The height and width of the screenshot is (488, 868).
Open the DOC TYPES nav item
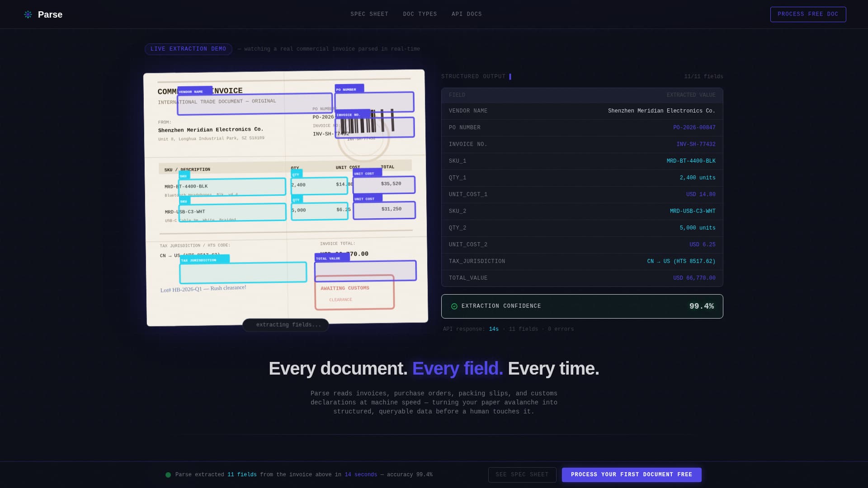click(420, 14)
